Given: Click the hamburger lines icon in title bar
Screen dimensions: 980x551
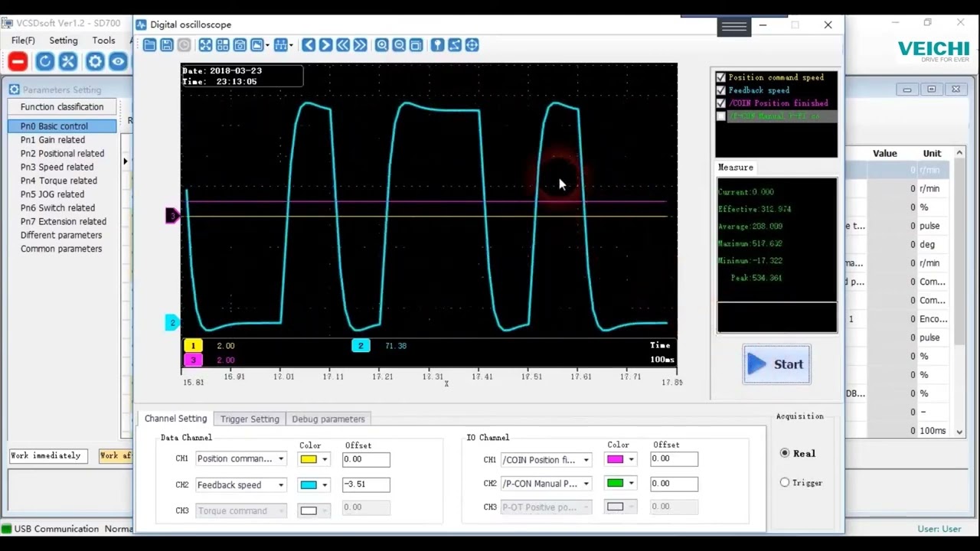Looking at the screenshot, I should pyautogui.click(x=733, y=27).
